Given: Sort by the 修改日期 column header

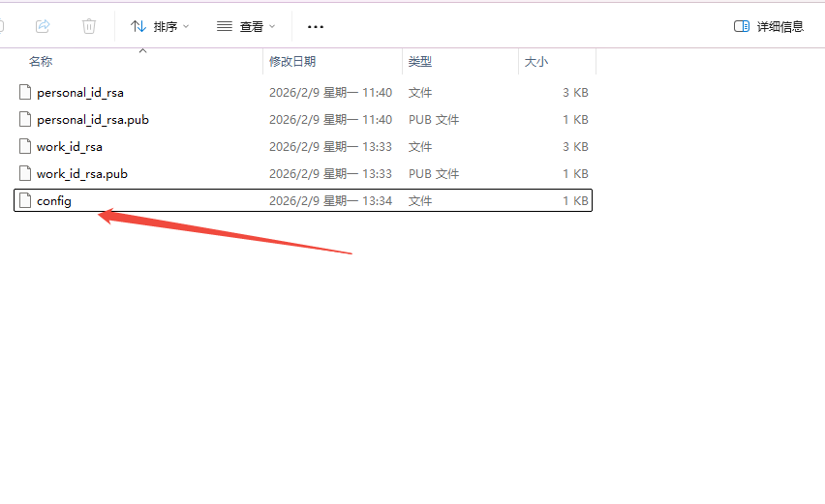Looking at the screenshot, I should pos(292,62).
